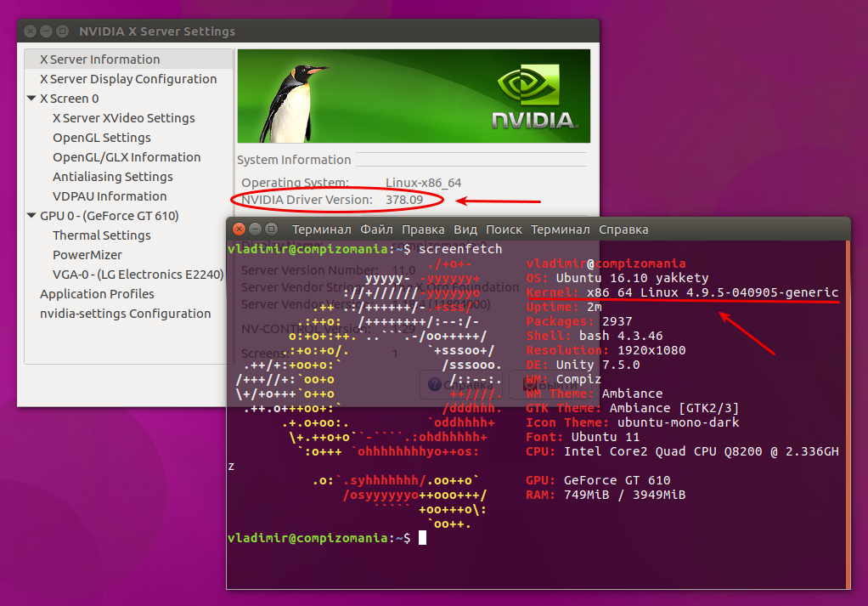The width and height of the screenshot is (868, 606).
Task: Click the Resolution 1920x1080 line
Action: (606, 350)
